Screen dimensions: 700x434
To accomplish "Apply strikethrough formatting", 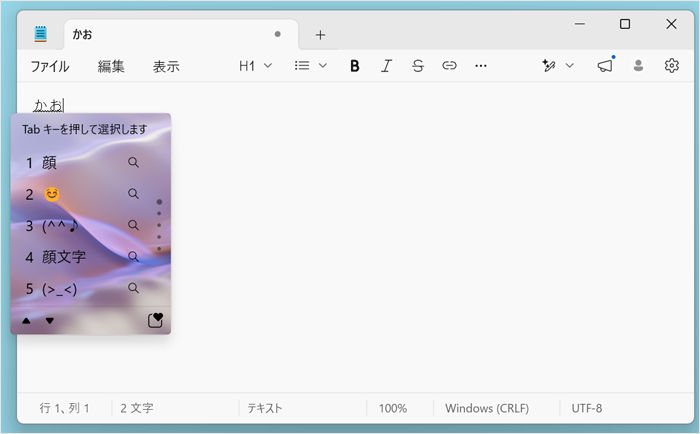I will (418, 66).
